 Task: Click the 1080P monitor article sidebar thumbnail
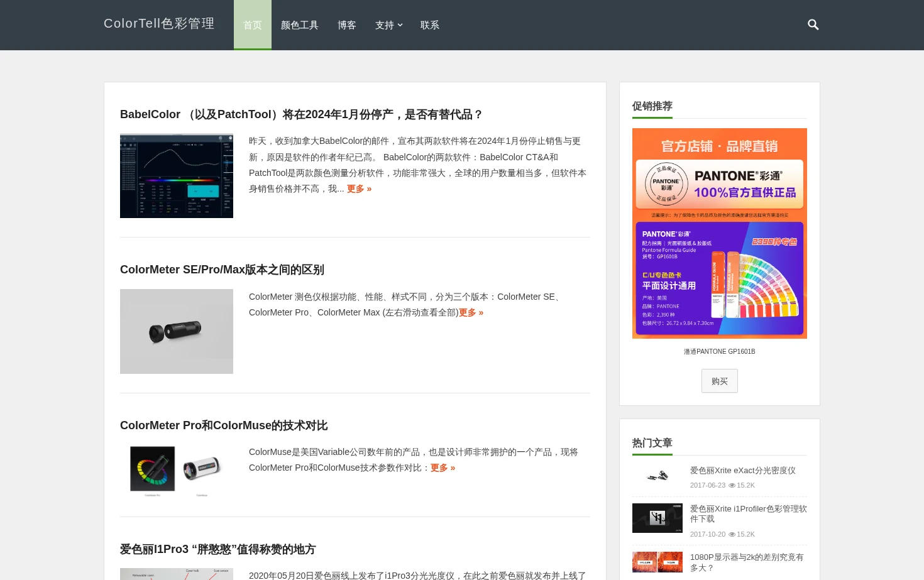click(x=657, y=562)
